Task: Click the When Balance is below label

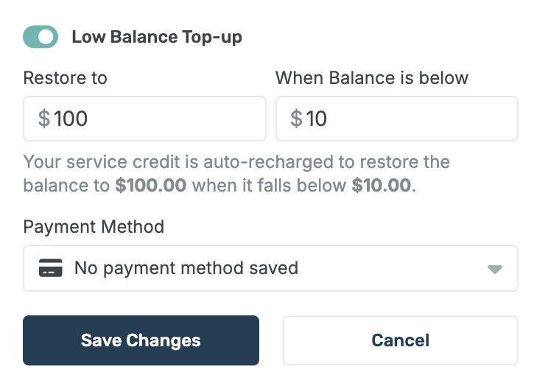Action: point(372,78)
